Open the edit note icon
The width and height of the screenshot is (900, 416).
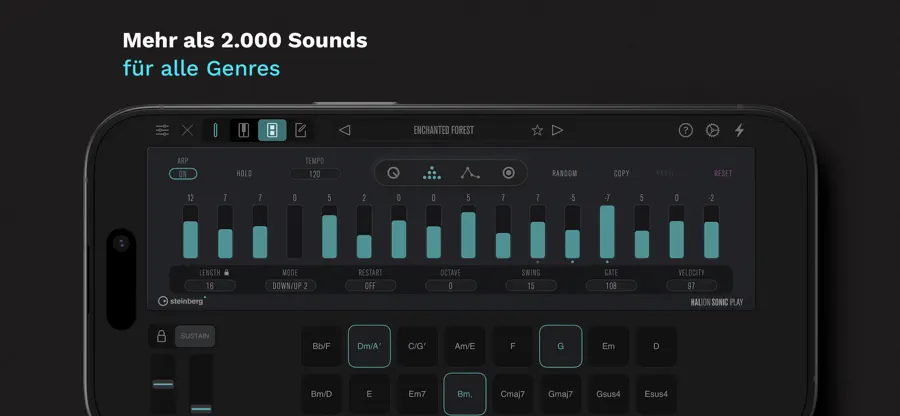[x=300, y=130]
